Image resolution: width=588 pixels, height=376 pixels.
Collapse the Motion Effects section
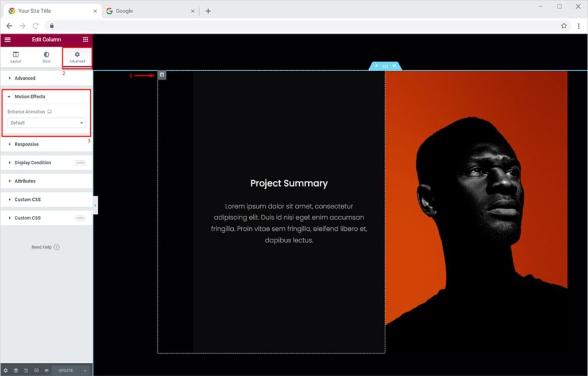pyautogui.click(x=29, y=96)
